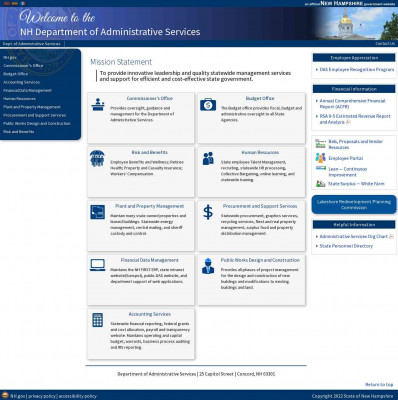
Task: Open the Plant and Property Management card title
Action: coord(150,206)
